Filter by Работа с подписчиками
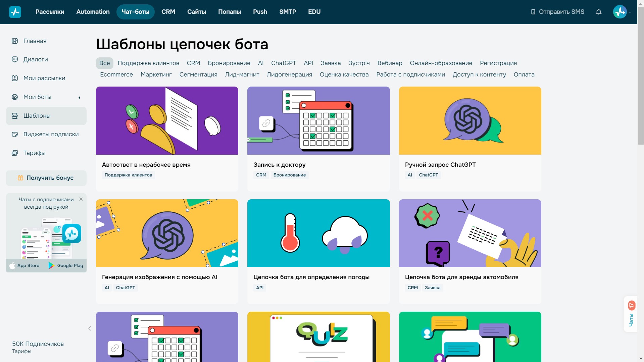 click(x=410, y=74)
